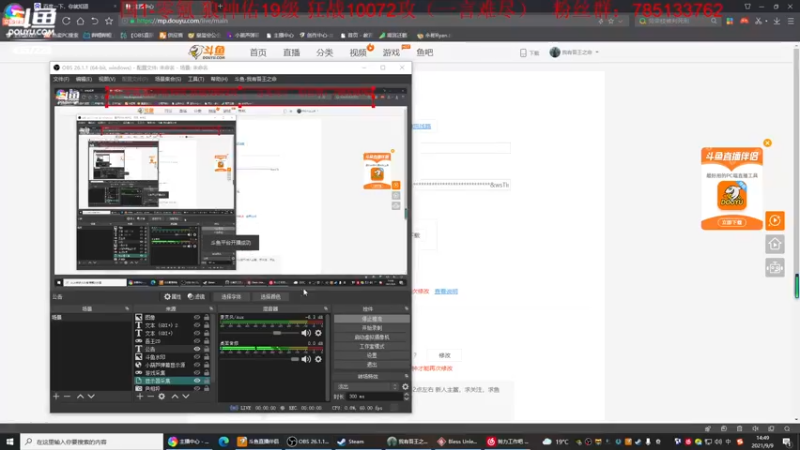Image resolution: width=800 pixels, height=450 pixels.
Task: Toggle visibility of 斗鱼水印 source
Action: pos(197,357)
